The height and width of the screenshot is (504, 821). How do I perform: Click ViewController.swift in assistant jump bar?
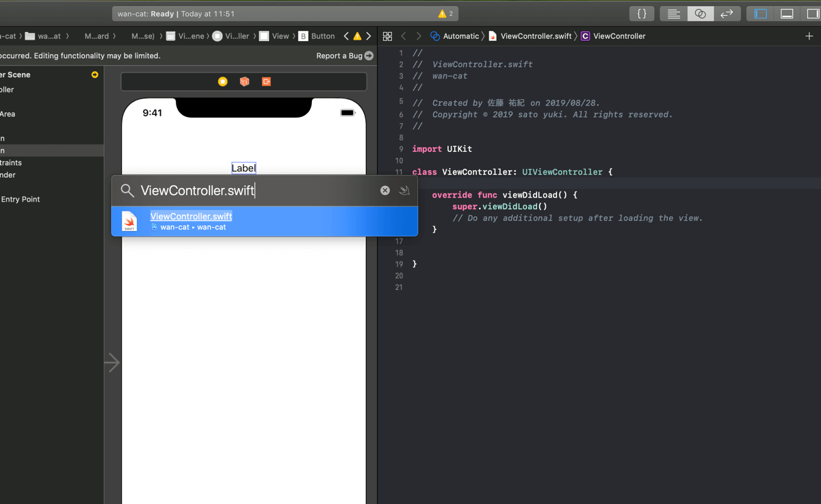(530, 36)
